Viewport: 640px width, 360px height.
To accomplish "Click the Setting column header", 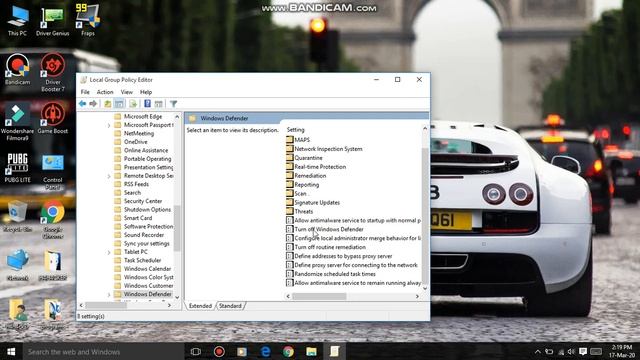I will 296,129.
